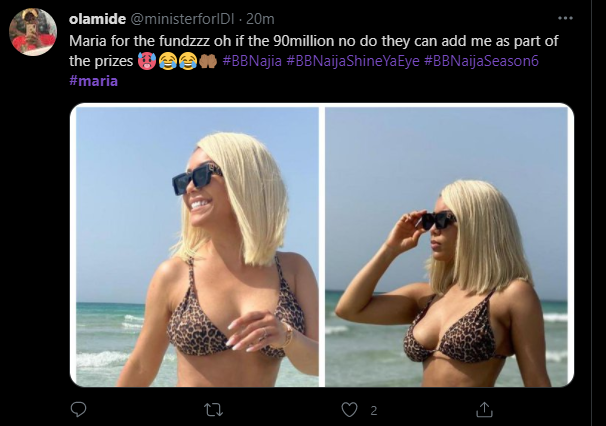Open the three-dot more options menu
Image resolution: width=606 pixels, height=426 pixels.
(x=565, y=18)
